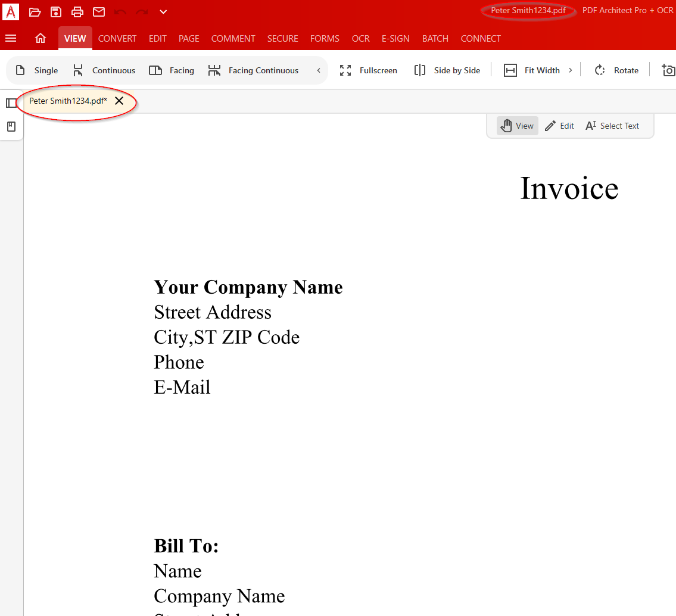676x616 pixels.
Task: Switch to the CONVERT ribbon tab
Action: tap(117, 38)
